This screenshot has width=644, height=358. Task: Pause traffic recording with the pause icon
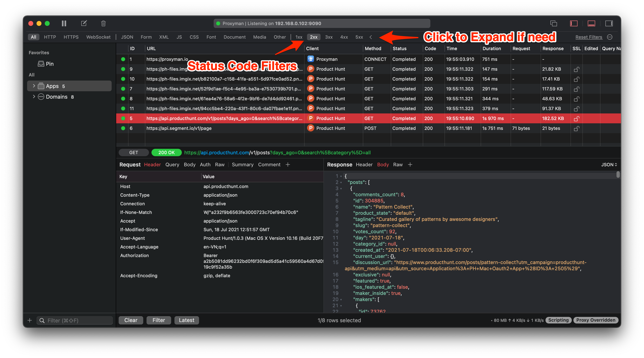click(64, 24)
